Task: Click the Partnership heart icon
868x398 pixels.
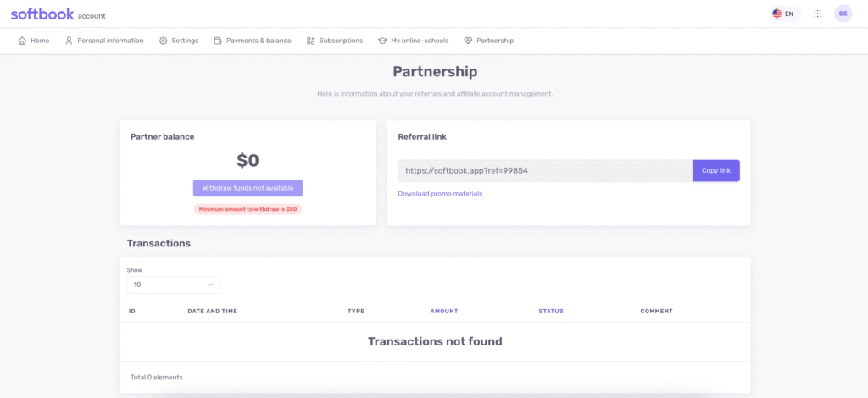Action: pos(468,41)
